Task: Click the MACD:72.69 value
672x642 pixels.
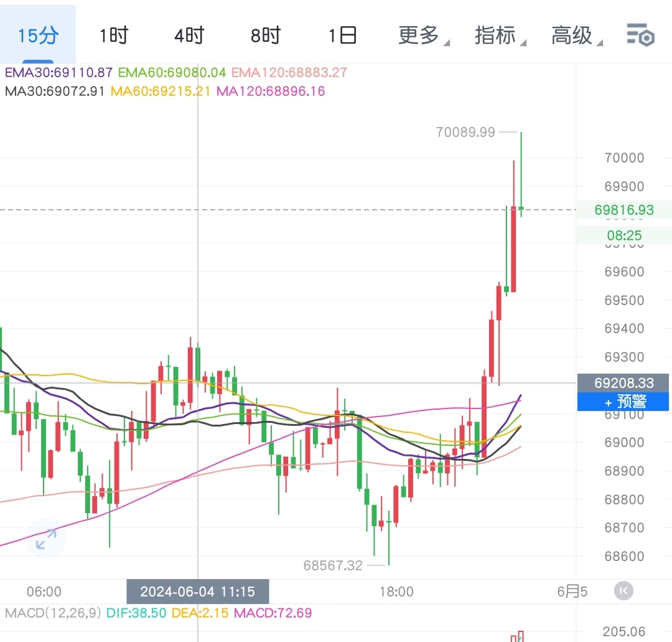Action: tap(273, 613)
